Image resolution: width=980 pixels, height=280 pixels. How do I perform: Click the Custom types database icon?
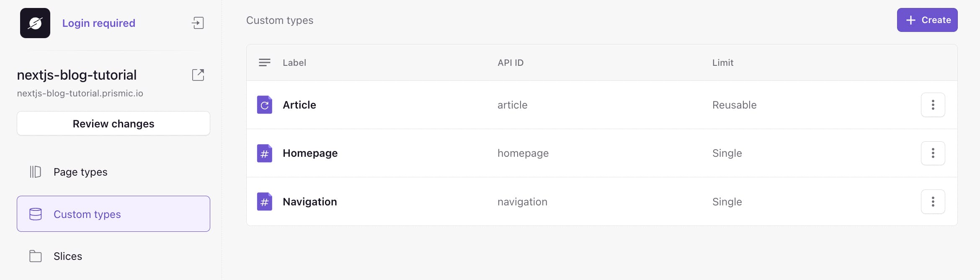[x=36, y=214]
